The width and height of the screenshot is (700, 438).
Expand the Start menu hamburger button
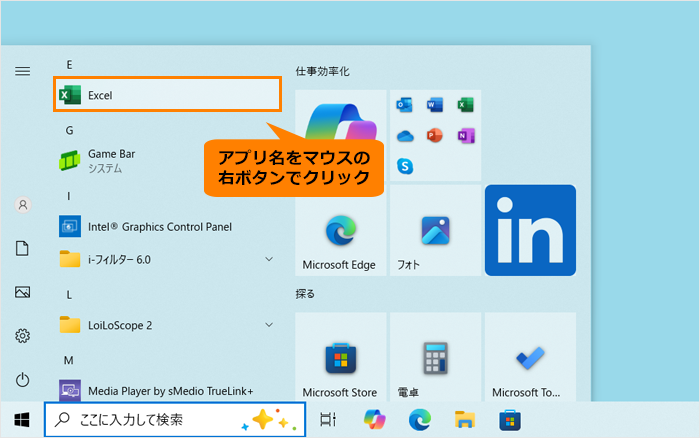click(23, 71)
